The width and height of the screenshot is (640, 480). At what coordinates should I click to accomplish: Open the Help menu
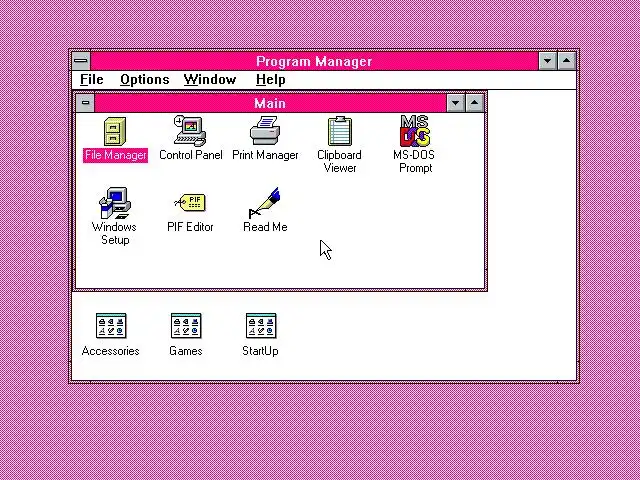click(x=271, y=80)
